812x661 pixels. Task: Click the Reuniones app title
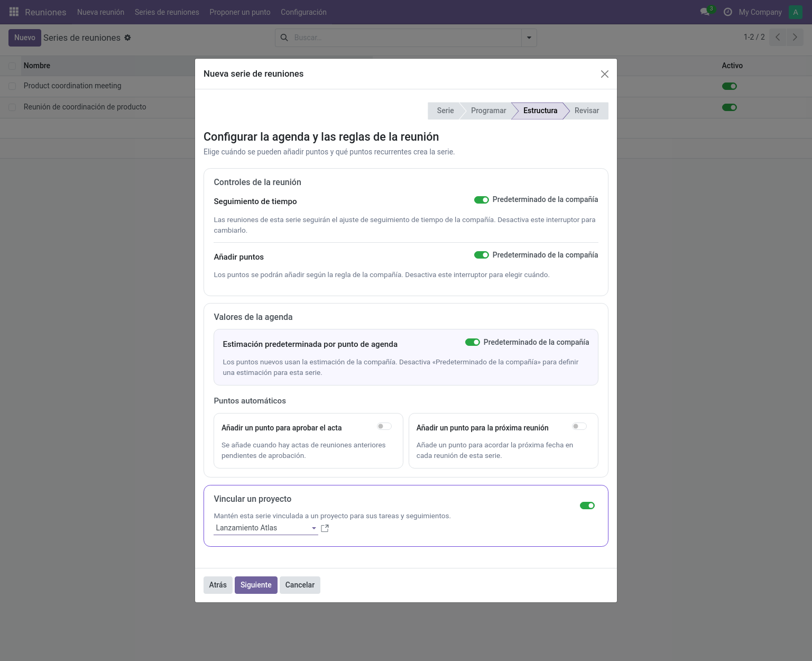coord(45,12)
